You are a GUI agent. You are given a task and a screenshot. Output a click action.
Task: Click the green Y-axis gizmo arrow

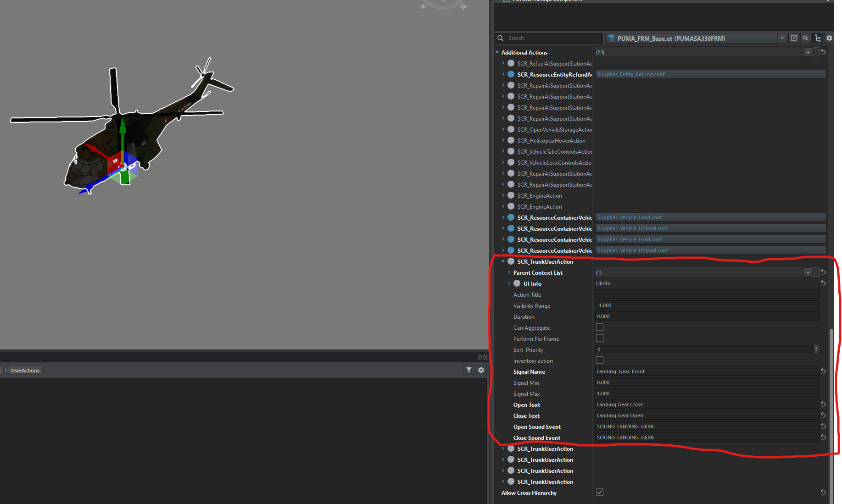pyautogui.click(x=123, y=133)
